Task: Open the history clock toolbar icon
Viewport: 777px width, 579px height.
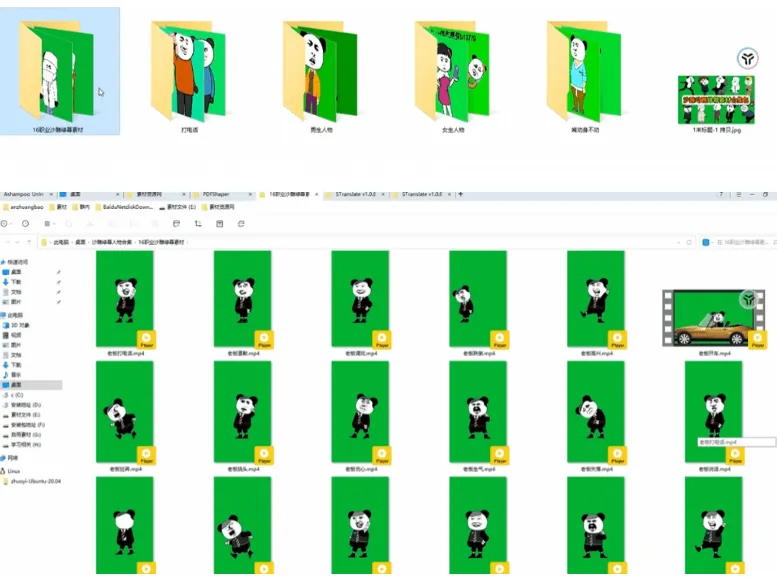Action: [25, 224]
